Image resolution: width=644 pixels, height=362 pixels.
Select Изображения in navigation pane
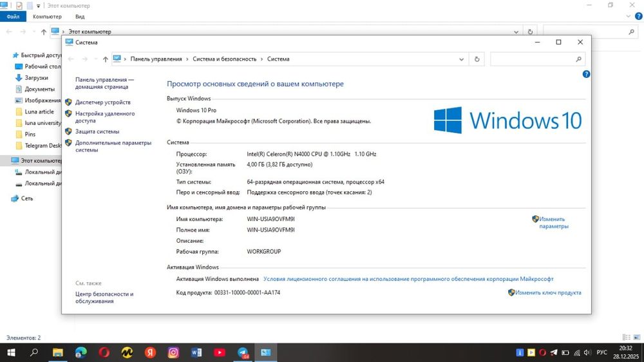(x=38, y=100)
